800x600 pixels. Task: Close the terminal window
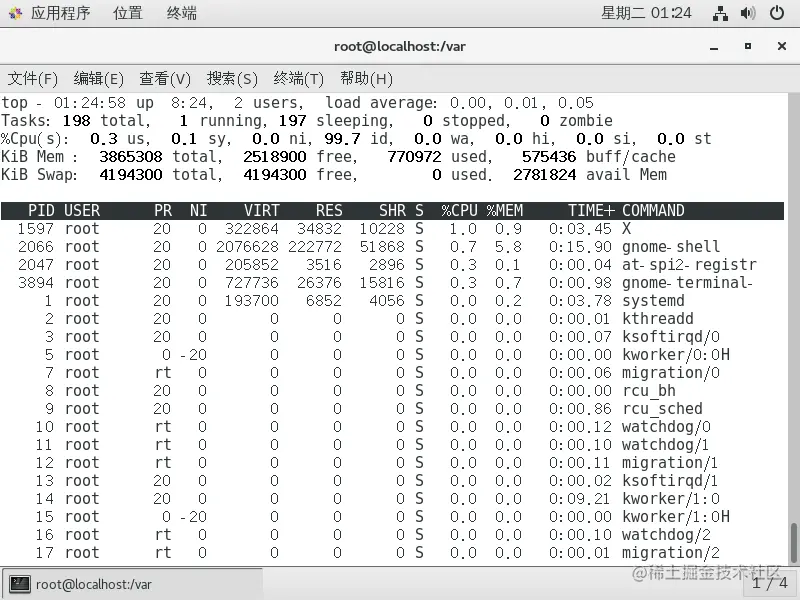click(x=781, y=46)
